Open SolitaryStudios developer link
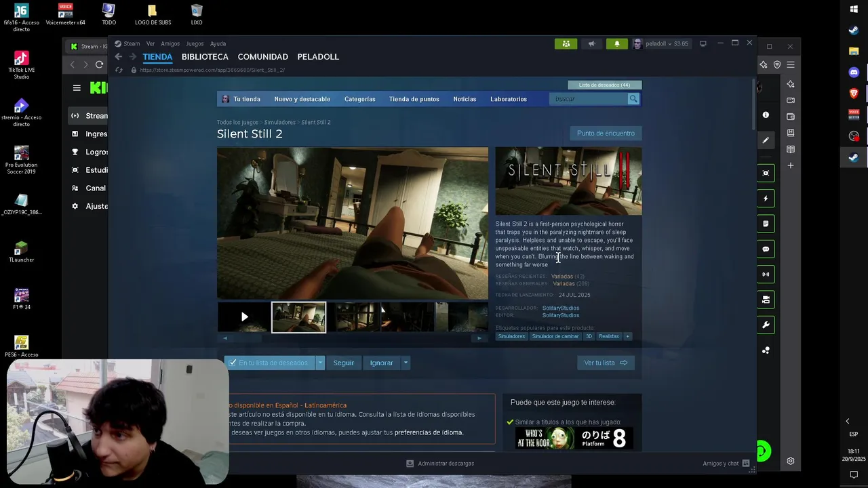The image size is (868, 488). pos(561,308)
